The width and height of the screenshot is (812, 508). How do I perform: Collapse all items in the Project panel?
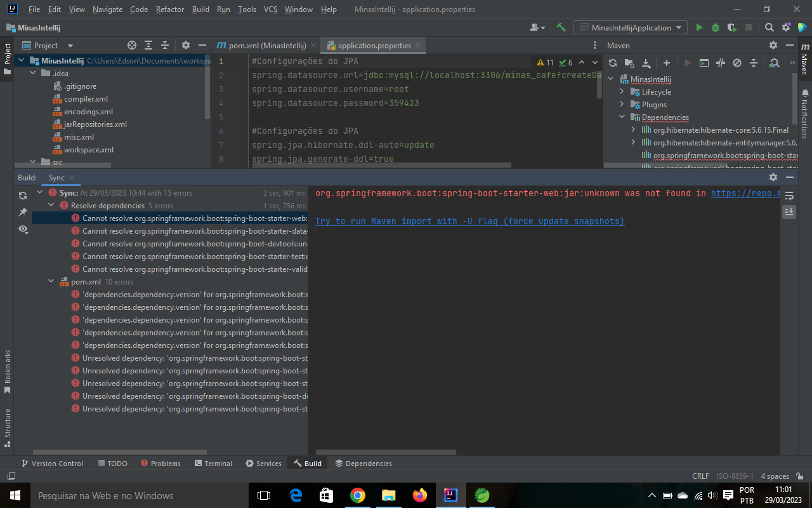tap(165, 45)
